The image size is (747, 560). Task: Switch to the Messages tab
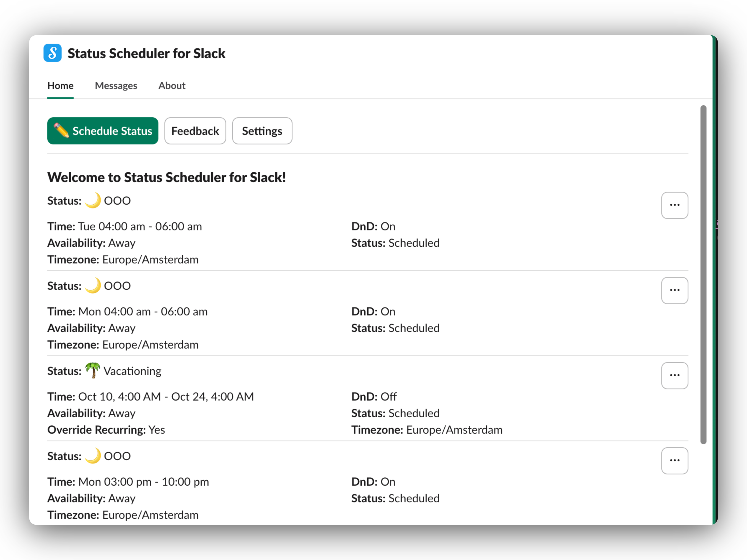(116, 86)
